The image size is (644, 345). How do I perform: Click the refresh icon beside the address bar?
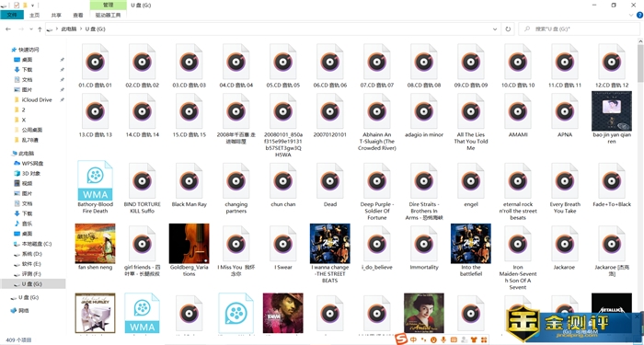pyautogui.click(x=508, y=29)
